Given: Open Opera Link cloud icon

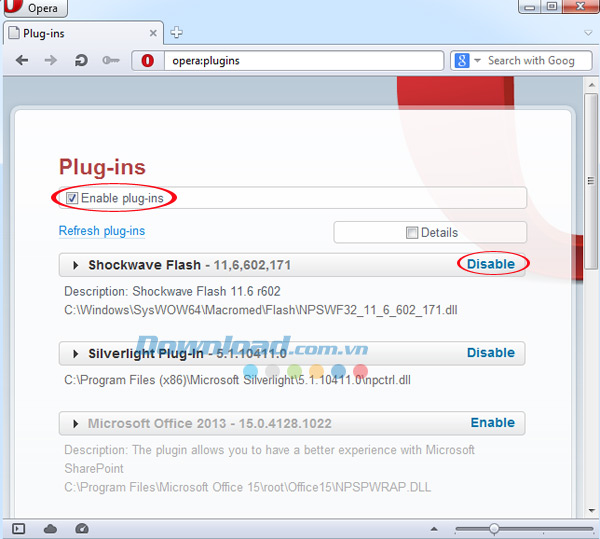Looking at the screenshot, I should (50, 529).
